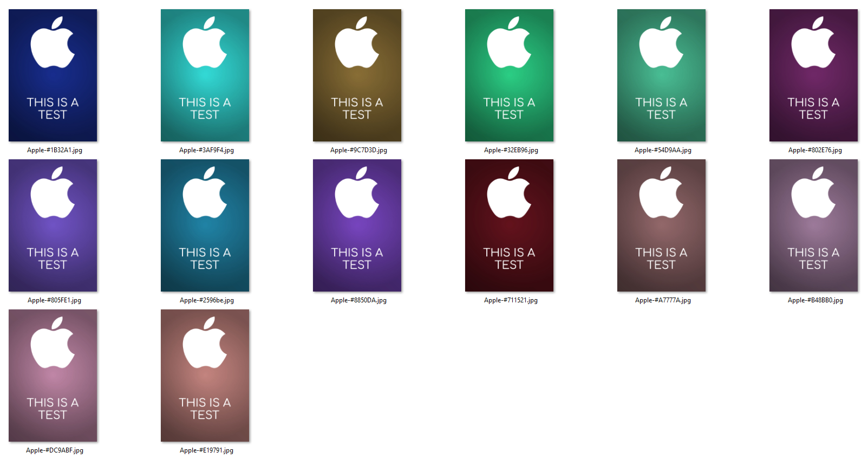Select the Apple-#3AF9F4.jpg thumbnail
The width and height of the screenshot is (868, 472).
pos(205,75)
